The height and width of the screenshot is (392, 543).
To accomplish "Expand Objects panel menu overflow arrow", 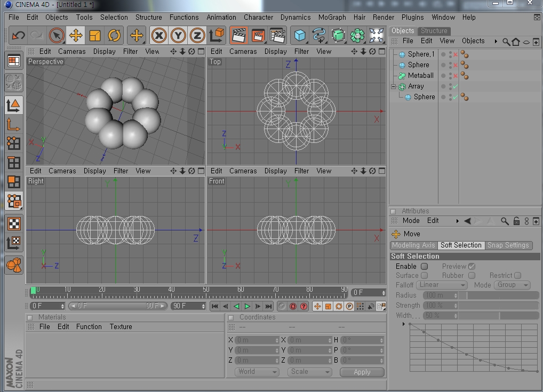I will [496, 41].
